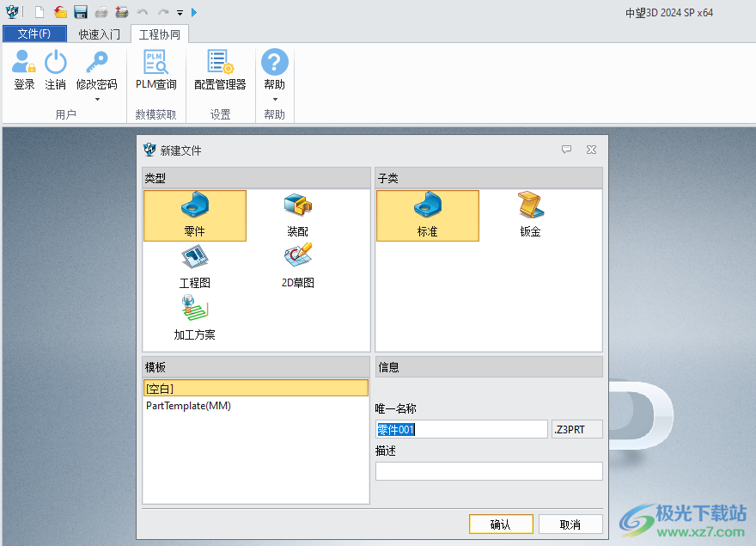Click the Open file folder icon
The width and height of the screenshot is (756, 546).
pyautogui.click(x=60, y=12)
